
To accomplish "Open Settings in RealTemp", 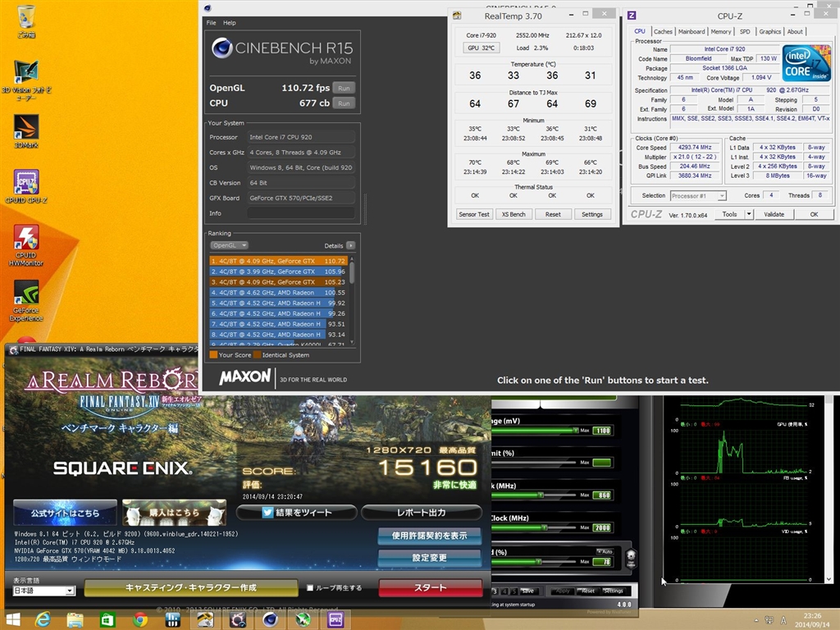I will pos(592,214).
